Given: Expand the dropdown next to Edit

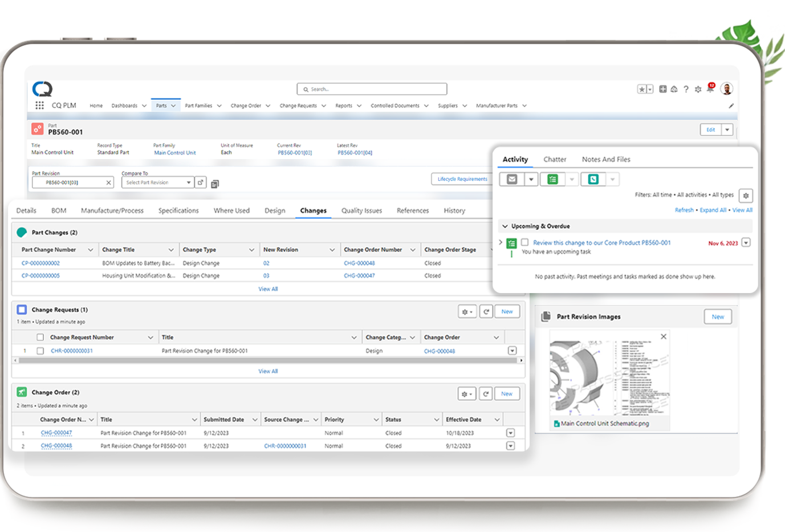Looking at the screenshot, I should point(727,130).
